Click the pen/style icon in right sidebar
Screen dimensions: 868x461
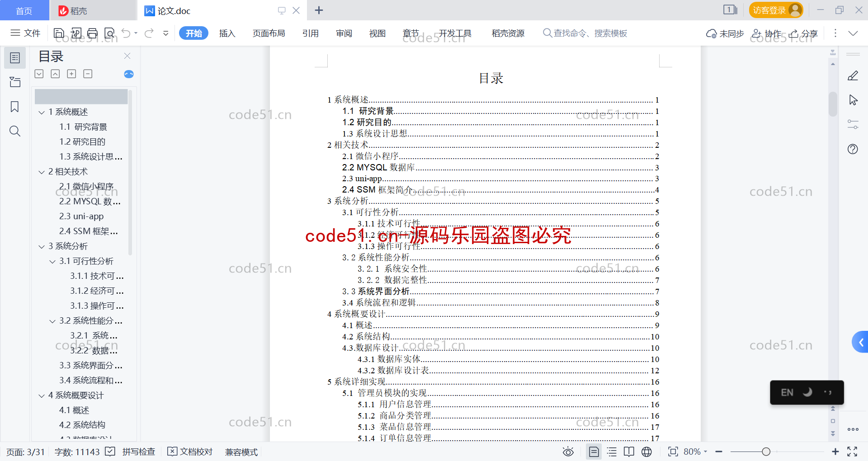click(x=853, y=76)
